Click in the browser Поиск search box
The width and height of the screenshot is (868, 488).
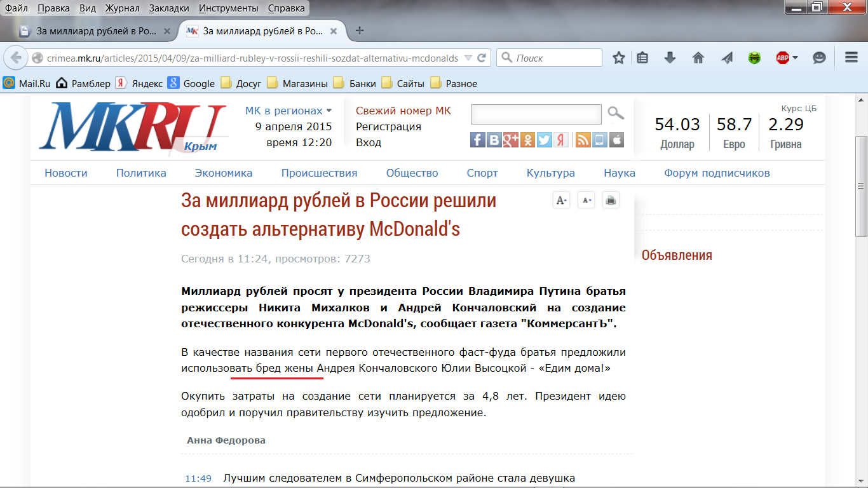point(549,58)
